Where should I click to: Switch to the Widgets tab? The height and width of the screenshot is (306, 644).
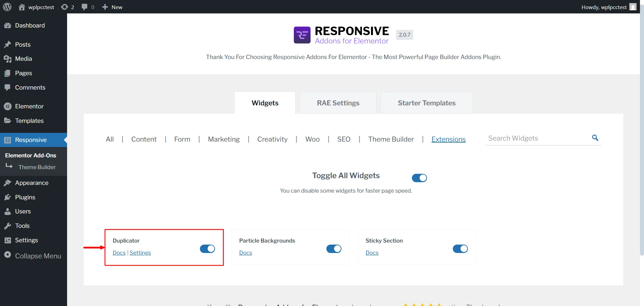(265, 103)
